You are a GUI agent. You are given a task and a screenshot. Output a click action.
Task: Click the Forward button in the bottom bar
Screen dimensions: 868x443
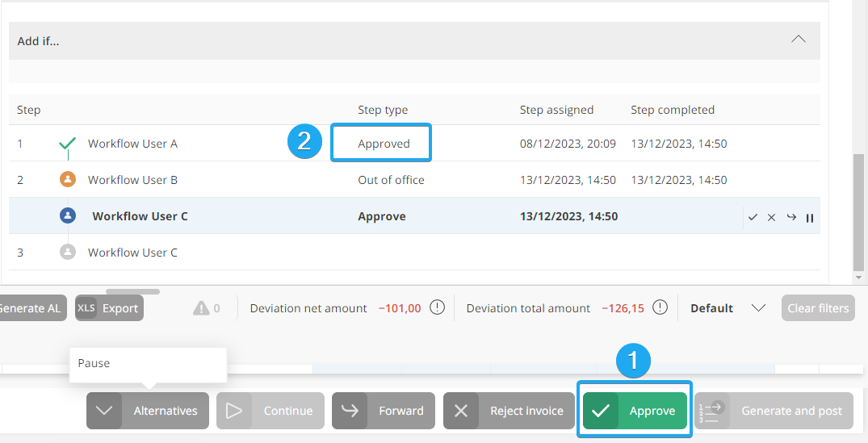pyautogui.click(x=384, y=411)
